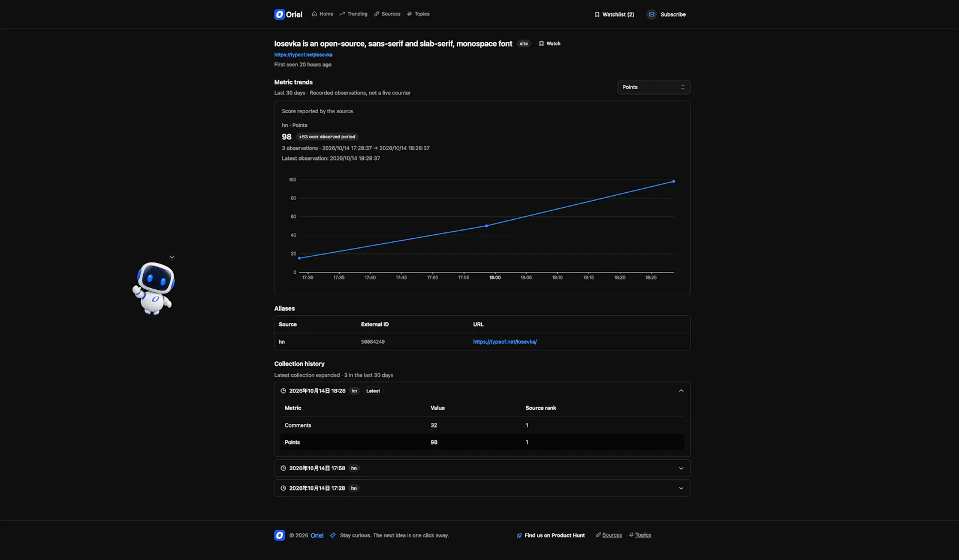Open the URL in the Aliases table
The width and height of the screenshot is (959, 560).
[x=505, y=342]
